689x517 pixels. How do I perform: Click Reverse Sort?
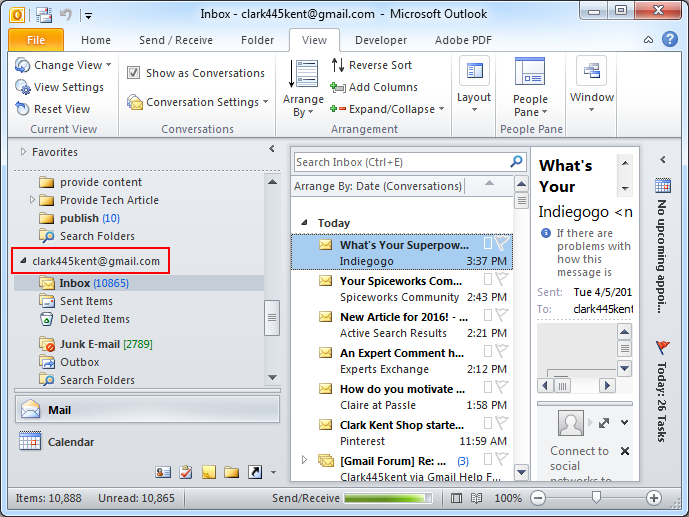point(372,65)
